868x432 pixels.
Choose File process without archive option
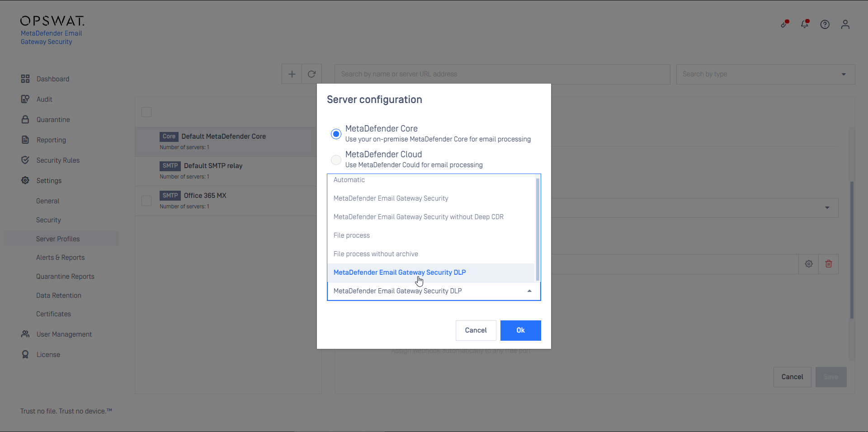[x=376, y=254]
